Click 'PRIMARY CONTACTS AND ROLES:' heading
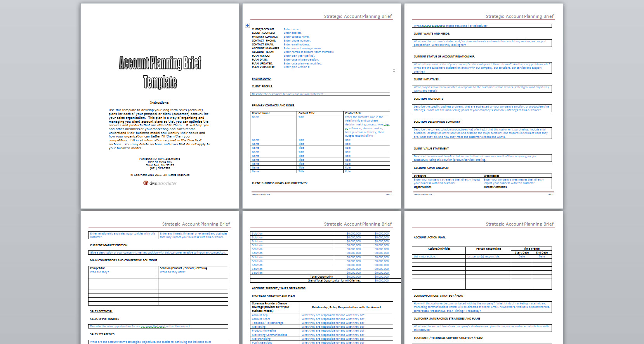This screenshot has height=344, width=644. click(x=273, y=106)
